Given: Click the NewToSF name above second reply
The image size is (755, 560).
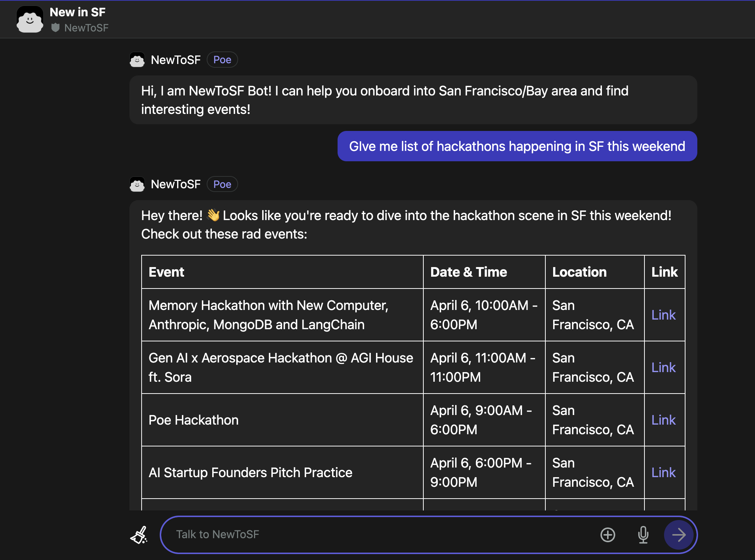Looking at the screenshot, I should (176, 184).
